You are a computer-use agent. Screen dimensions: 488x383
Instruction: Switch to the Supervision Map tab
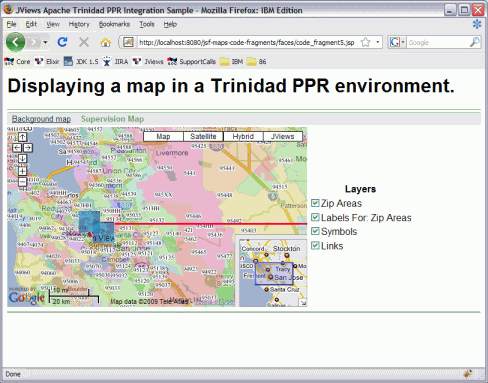point(112,119)
